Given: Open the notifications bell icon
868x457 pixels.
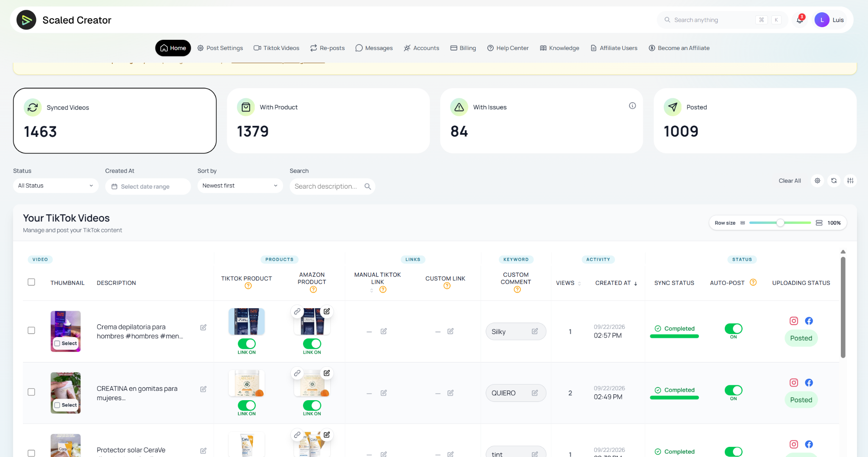Looking at the screenshot, I should [x=800, y=20].
